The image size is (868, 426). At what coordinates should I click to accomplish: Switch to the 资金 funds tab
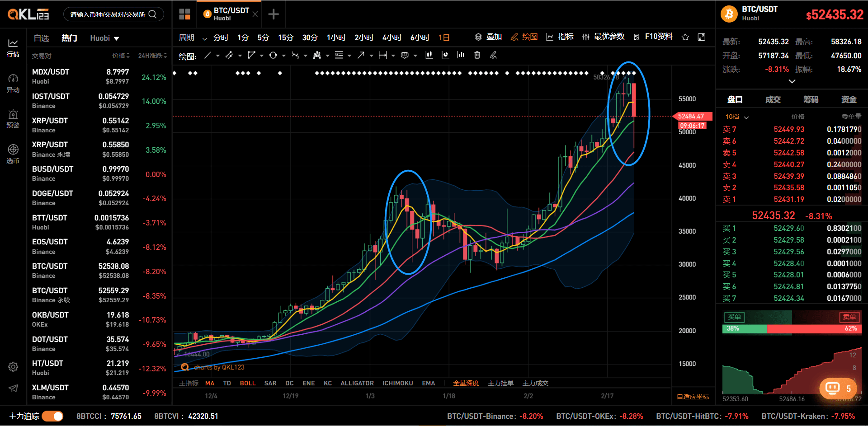point(849,99)
